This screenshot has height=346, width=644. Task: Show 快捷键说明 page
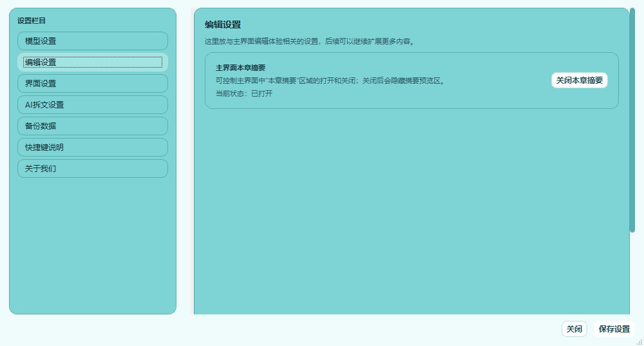pos(92,148)
